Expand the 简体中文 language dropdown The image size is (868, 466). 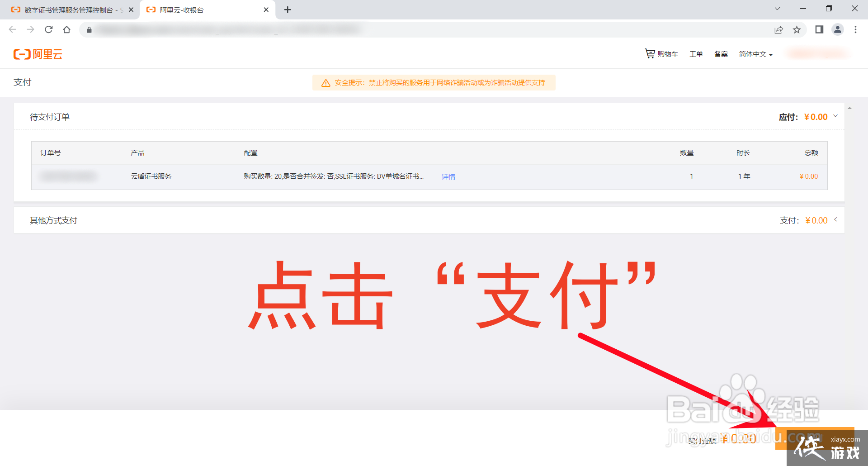point(756,54)
